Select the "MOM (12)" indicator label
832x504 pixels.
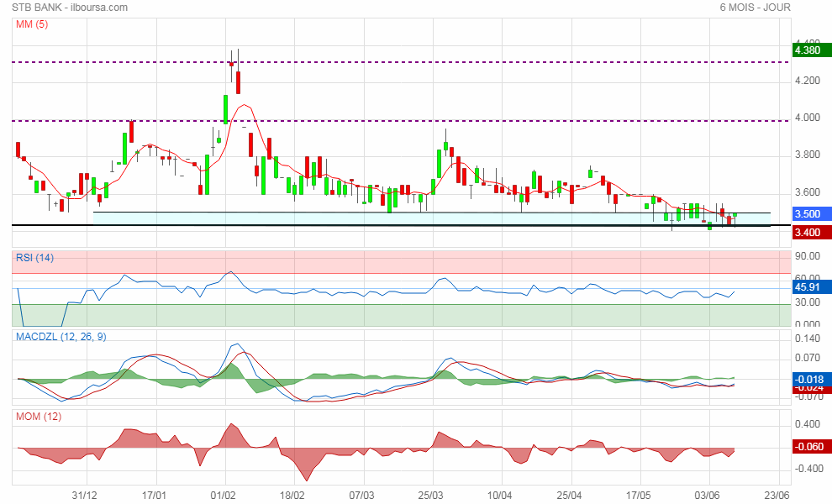[39, 417]
